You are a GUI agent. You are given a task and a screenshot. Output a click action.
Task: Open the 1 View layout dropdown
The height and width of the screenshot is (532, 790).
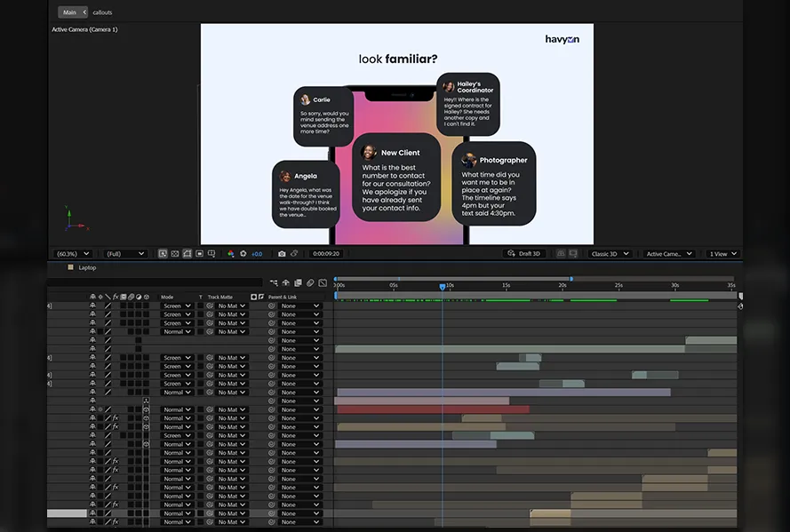tap(722, 254)
